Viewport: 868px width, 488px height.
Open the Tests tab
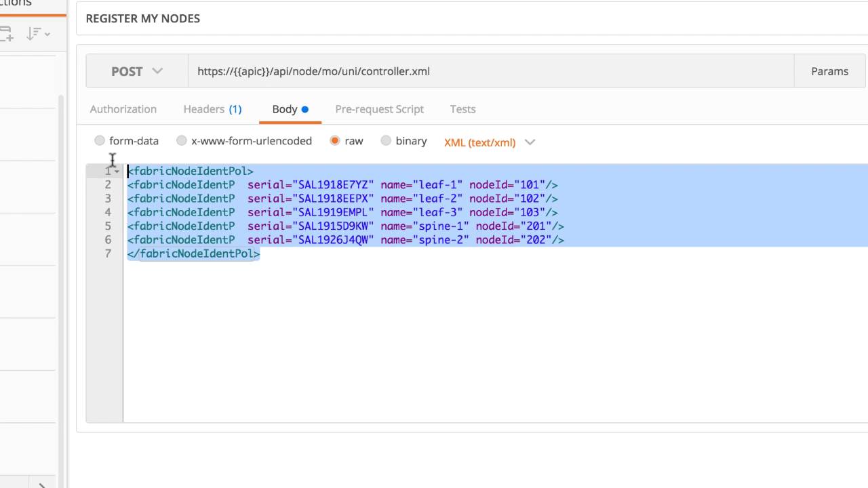click(462, 109)
